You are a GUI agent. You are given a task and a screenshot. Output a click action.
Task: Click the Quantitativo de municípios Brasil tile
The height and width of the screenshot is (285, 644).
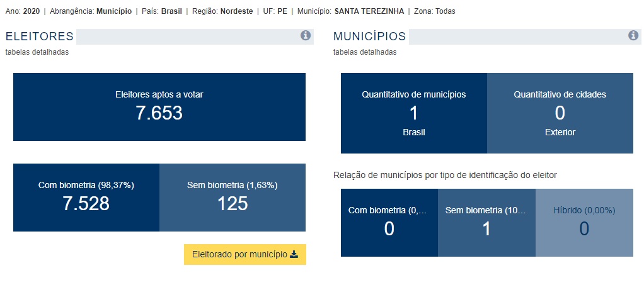(414, 113)
